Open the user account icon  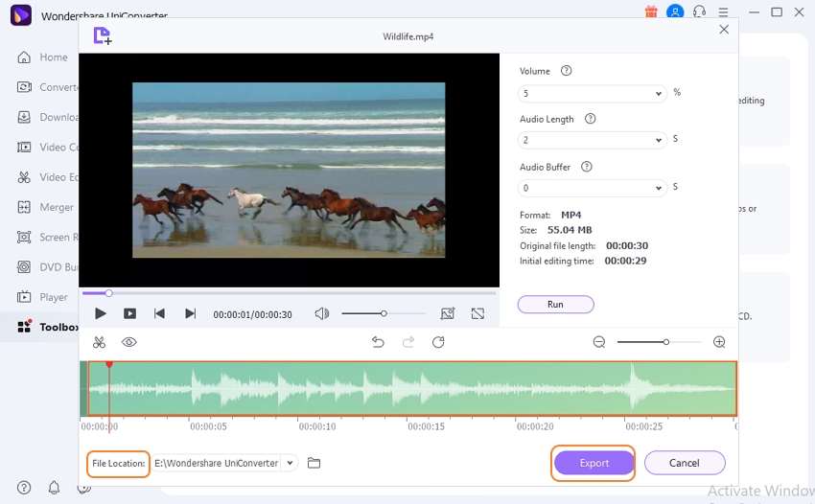pos(675,11)
